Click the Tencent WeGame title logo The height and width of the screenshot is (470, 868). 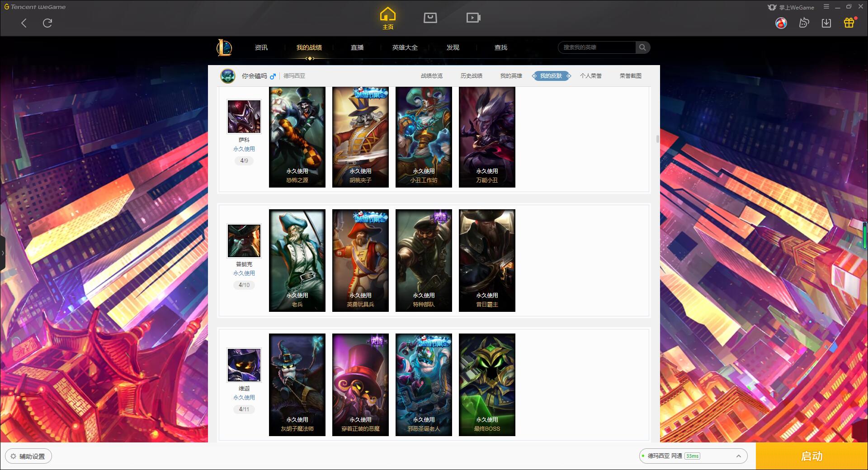pyautogui.click(x=35, y=7)
